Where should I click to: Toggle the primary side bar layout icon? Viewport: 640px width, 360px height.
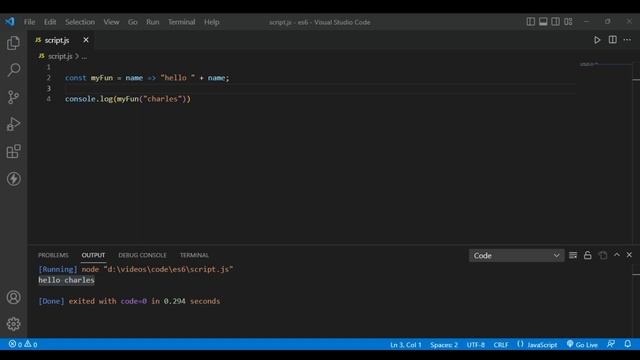coord(531,22)
